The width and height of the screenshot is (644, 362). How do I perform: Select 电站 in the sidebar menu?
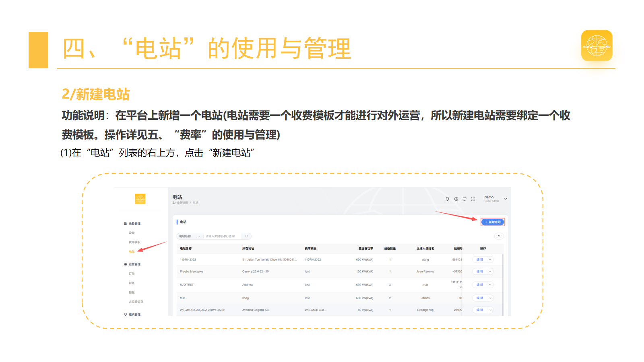(132, 252)
